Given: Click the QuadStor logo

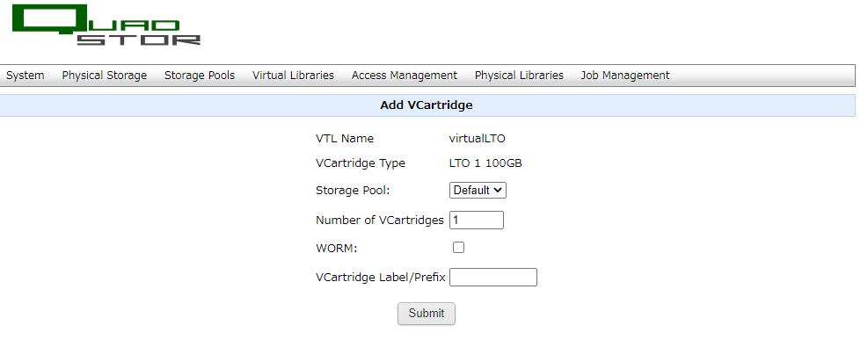Looking at the screenshot, I should [106, 25].
